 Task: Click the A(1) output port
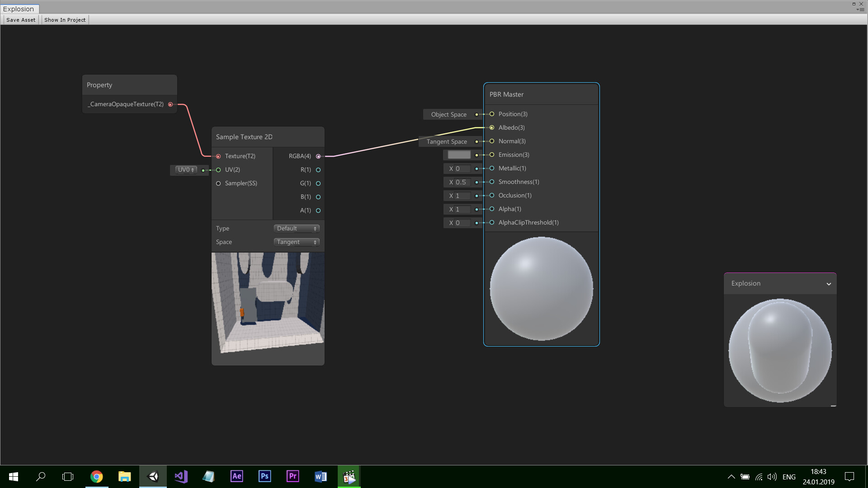(318, 211)
